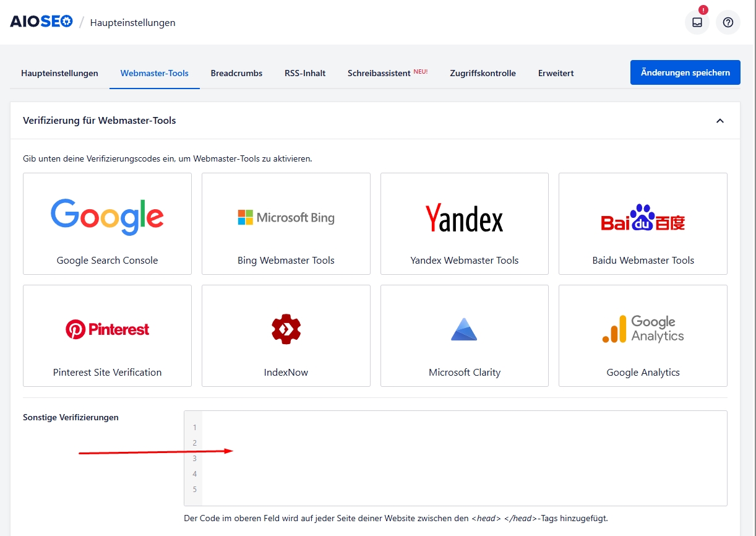756x536 pixels.
Task: Select the Yandex Webmaster Tools label
Action: pyautogui.click(x=464, y=261)
